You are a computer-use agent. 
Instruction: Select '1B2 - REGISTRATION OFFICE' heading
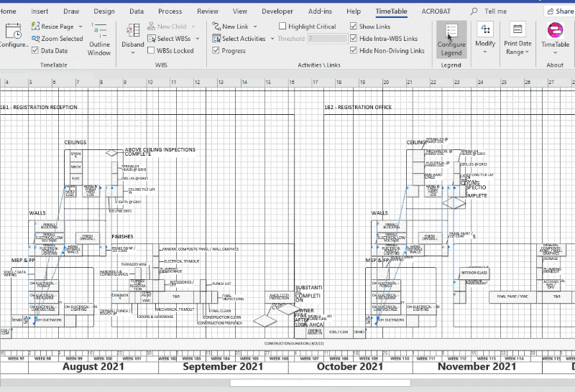(358, 108)
